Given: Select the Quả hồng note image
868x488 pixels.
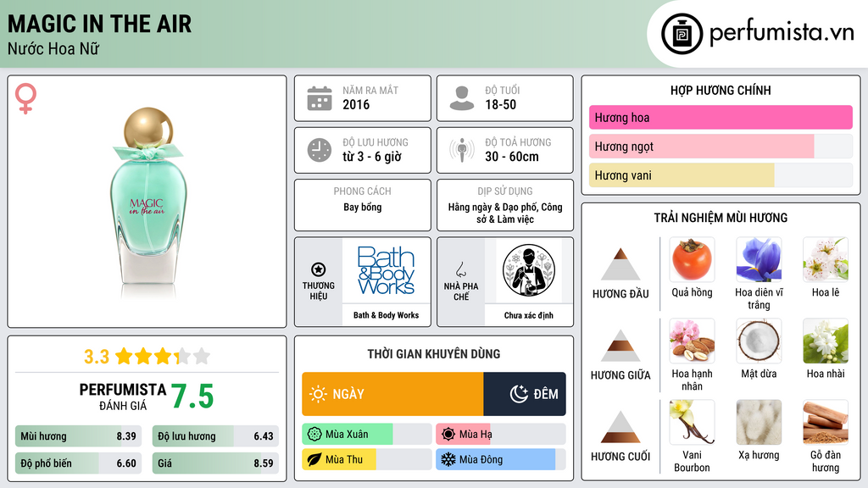Looking at the screenshot, I should click(692, 260).
